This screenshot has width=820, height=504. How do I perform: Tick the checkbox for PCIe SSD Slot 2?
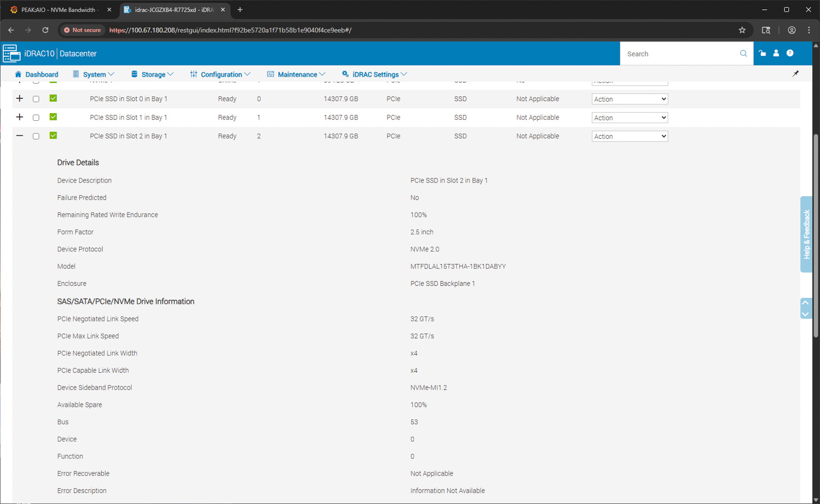pos(36,136)
